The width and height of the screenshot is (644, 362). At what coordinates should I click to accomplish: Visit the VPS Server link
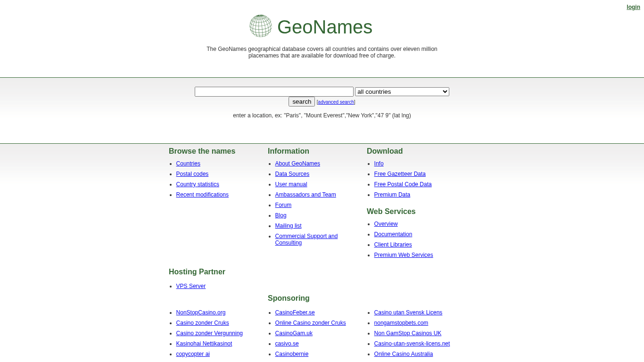[191, 286]
